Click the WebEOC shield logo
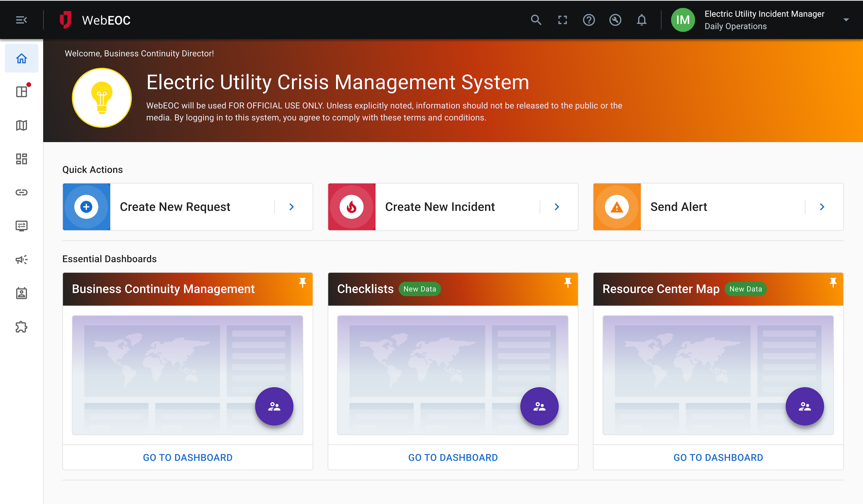Viewport: 863px width, 504px height. [65, 20]
